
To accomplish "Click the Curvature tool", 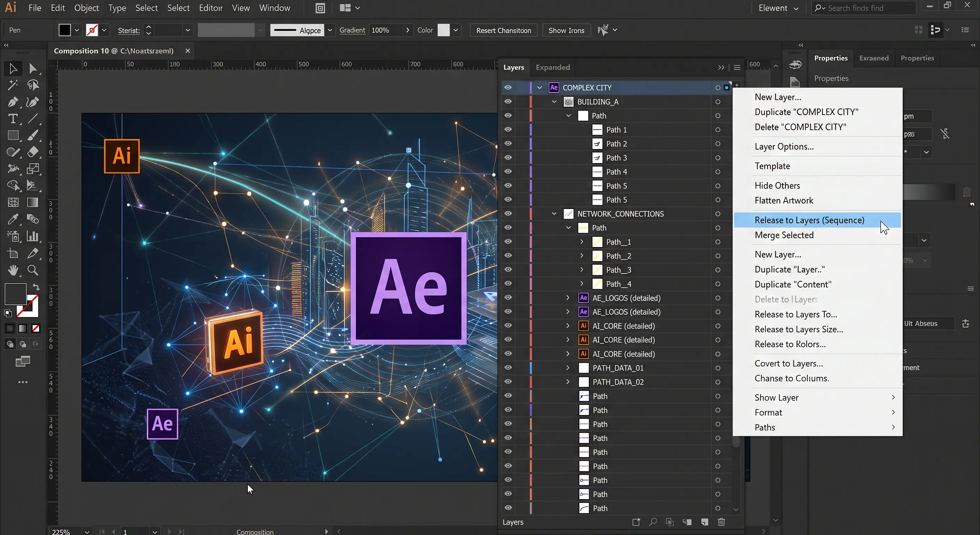I will click(33, 102).
